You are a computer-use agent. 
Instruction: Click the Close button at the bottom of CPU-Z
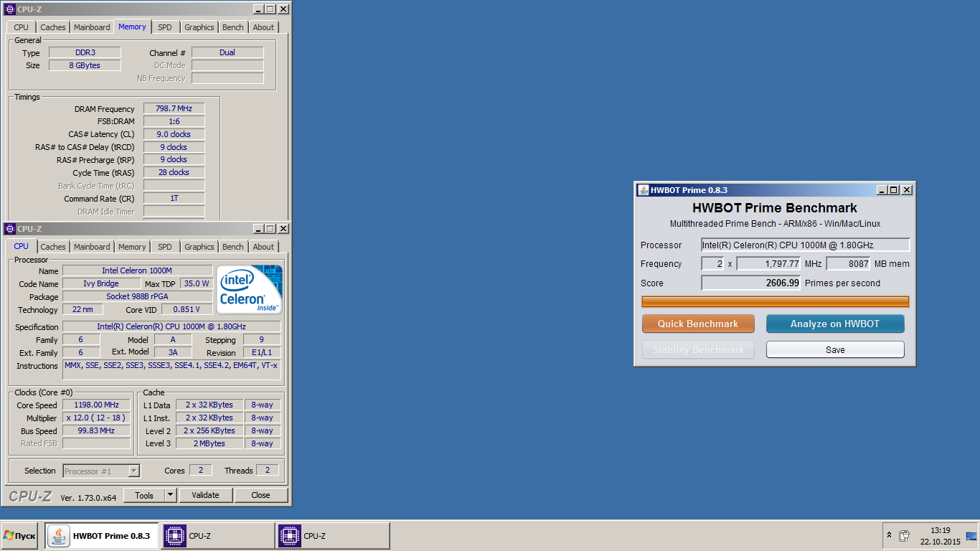tap(261, 495)
